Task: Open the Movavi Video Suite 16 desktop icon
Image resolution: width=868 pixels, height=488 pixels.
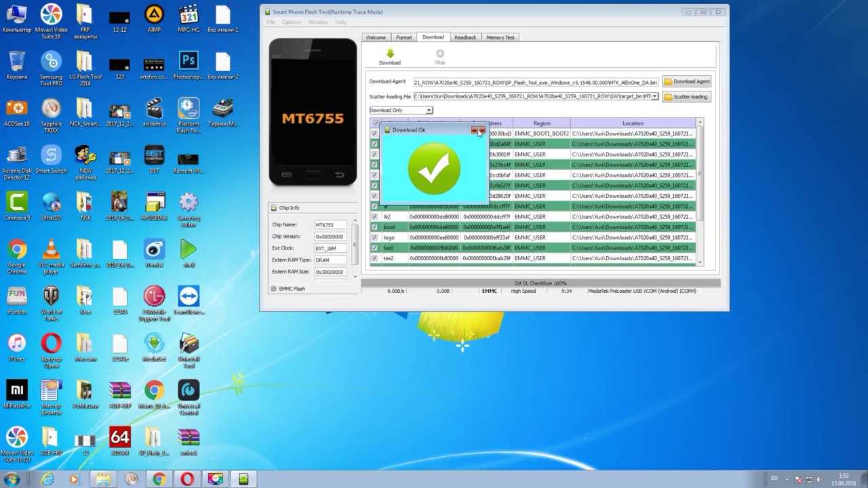Action: tap(51, 21)
